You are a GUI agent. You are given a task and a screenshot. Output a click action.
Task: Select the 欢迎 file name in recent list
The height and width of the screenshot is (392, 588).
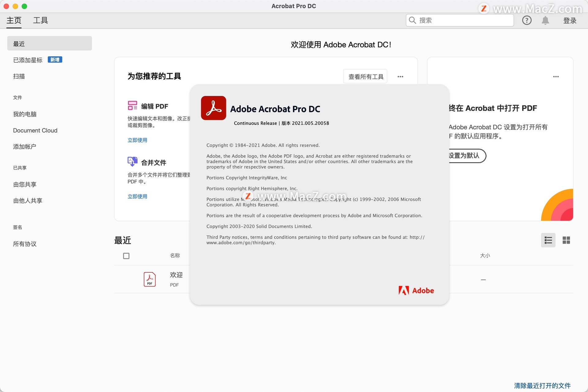pyautogui.click(x=176, y=275)
